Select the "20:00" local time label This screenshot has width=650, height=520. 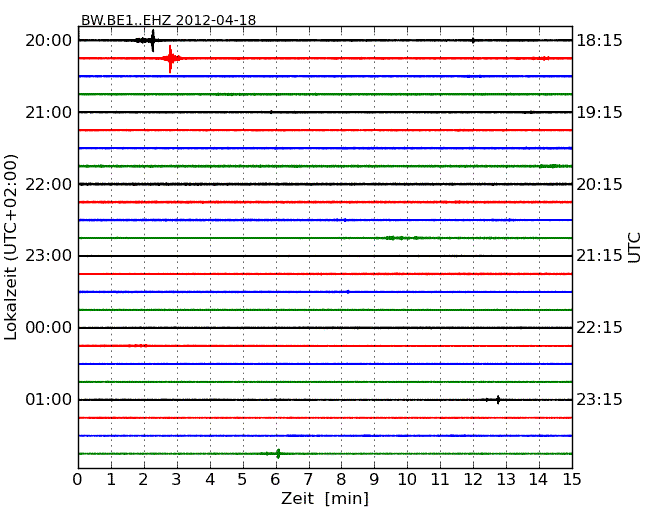(x=49, y=41)
